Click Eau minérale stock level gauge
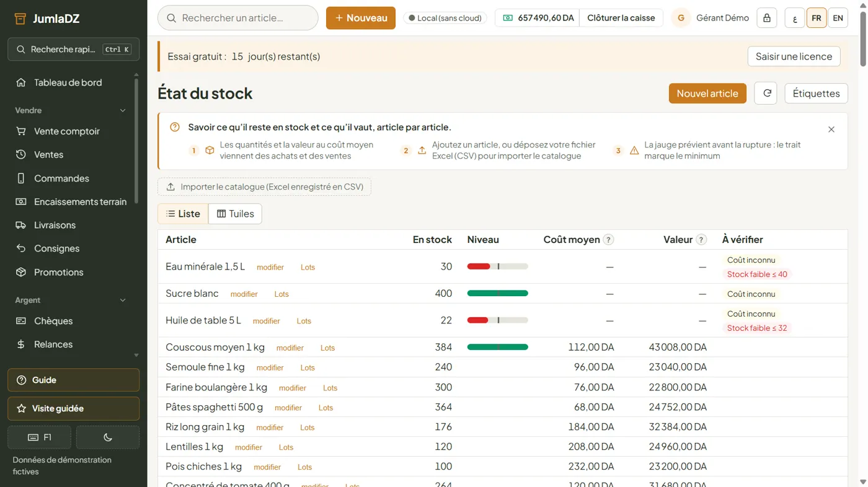Image resolution: width=868 pixels, height=487 pixels. pos(497,266)
